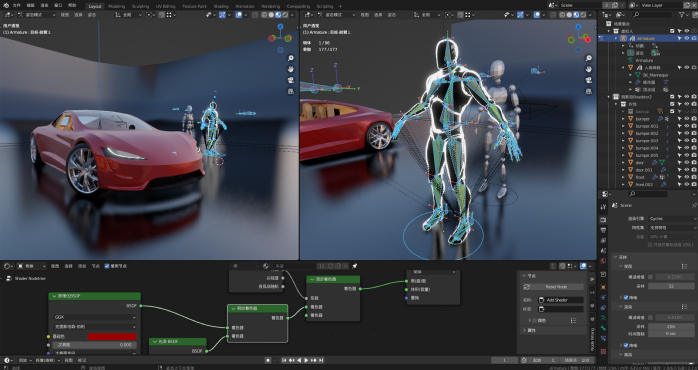Open the pose mode dropdown in left viewport
Image resolution: width=698 pixels, height=370 pixels.
click(x=37, y=15)
